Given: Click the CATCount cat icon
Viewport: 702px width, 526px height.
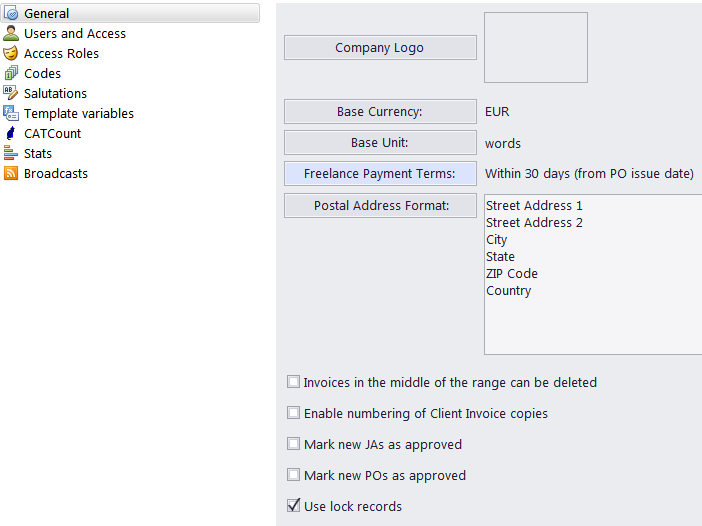Looking at the screenshot, I should [11, 133].
